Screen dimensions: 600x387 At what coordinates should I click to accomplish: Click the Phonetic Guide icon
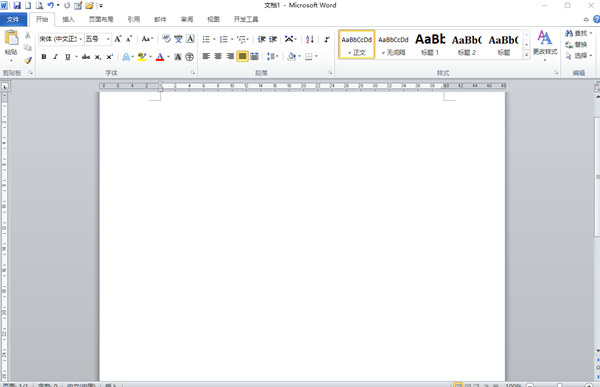pyautogui.click(x=178, y=39)
